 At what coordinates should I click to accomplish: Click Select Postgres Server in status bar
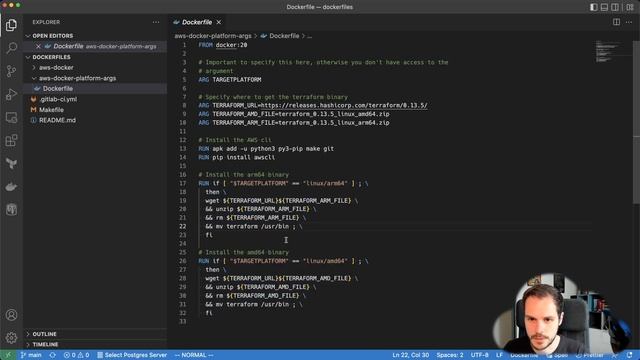[x=132, y=355]
